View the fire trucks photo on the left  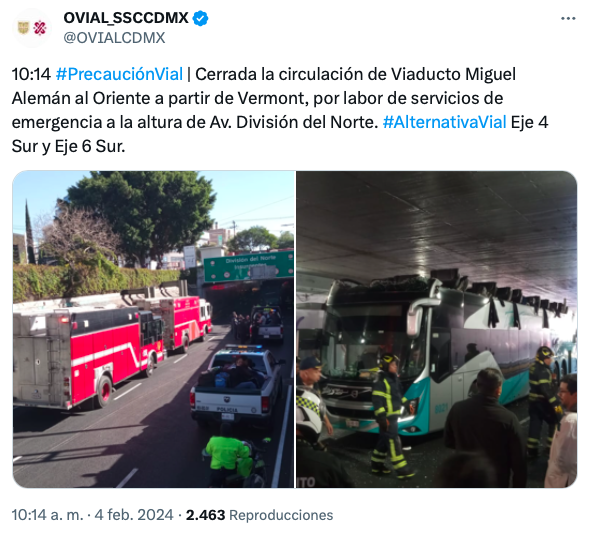tap(153, 329)
